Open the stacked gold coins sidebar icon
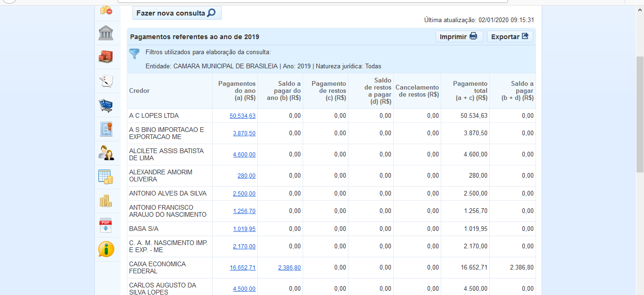This screenshot has height=295, width=644. [106, 201]
